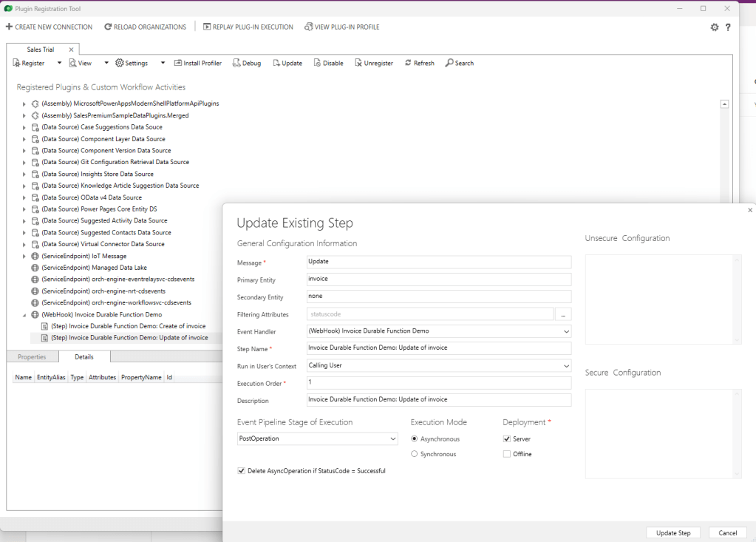Toggle Delete AsyncOperation if StatusCode Successful
The height and width of the screenshot is (542, 756).
click(241, 470)
